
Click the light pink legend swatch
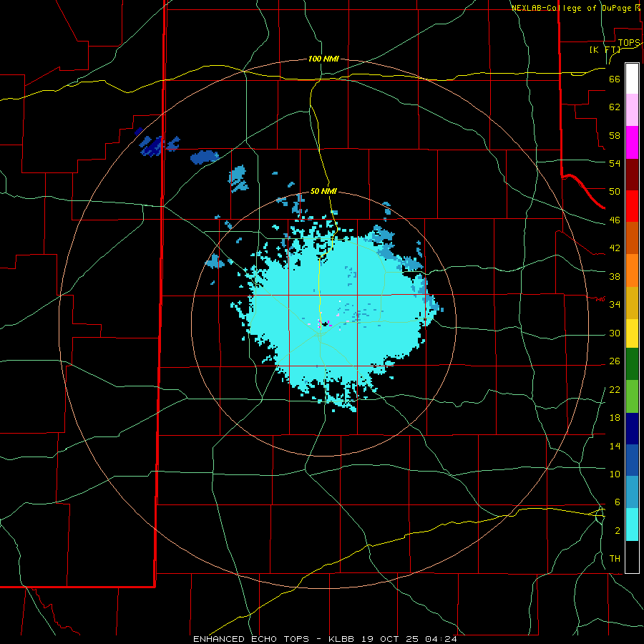(632, 110)
